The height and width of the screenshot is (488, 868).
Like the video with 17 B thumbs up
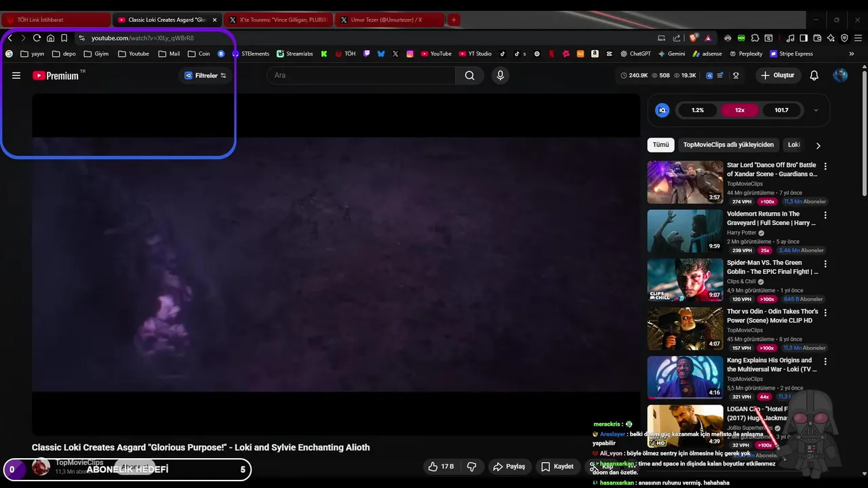(x=440, y=466)
